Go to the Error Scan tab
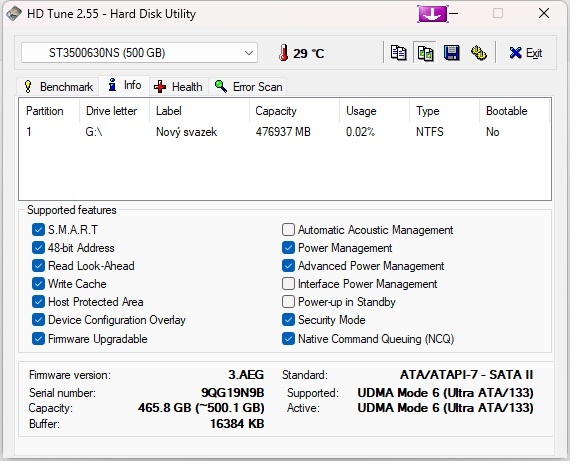Viewport: 582px width, 473px height. click(x=248, y=87)
